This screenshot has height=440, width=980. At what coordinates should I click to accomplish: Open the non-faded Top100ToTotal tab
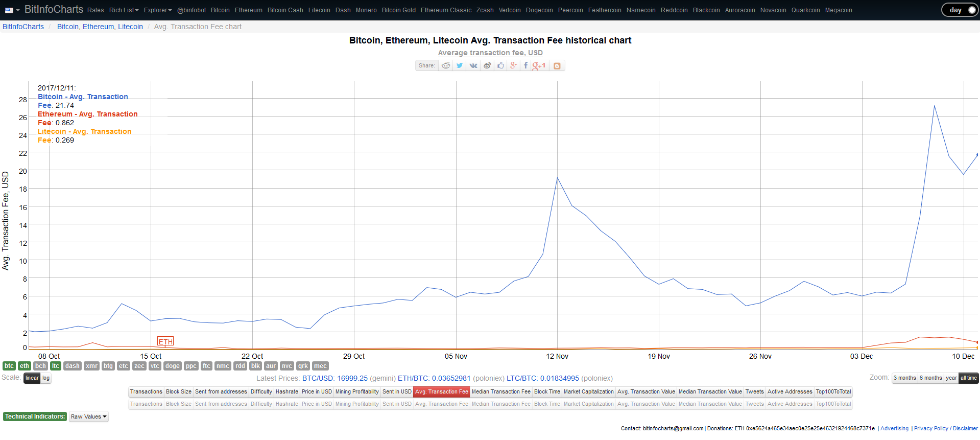click(833, 392)
